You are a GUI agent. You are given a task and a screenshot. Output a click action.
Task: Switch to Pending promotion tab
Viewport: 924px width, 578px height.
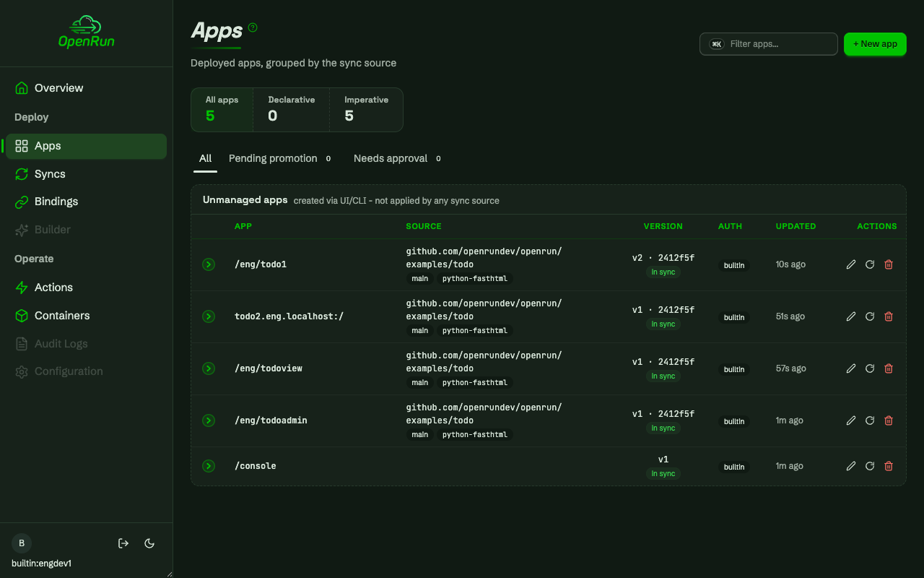click(x=280, y=158)
